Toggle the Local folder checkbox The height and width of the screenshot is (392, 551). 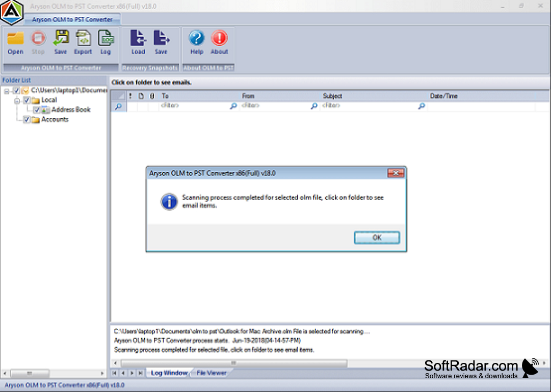pyautogui.click(x=27, y=100)
